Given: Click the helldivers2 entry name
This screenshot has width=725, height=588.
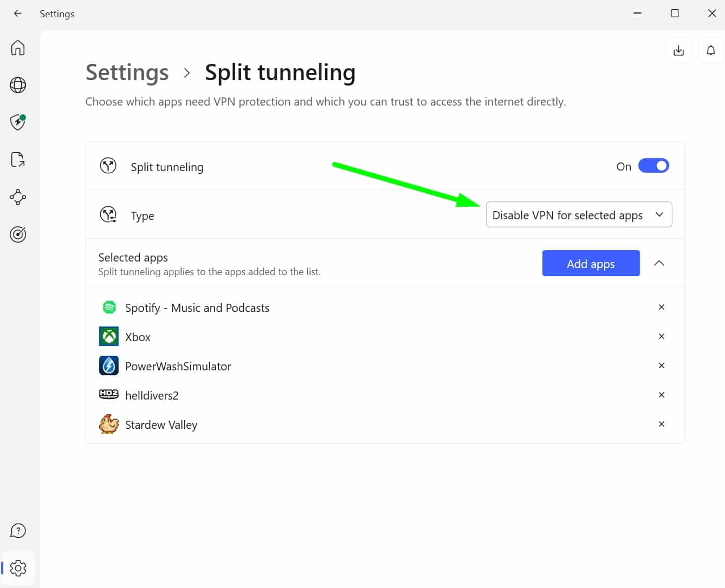Looking at the screenshot, I should pos(152,395).
